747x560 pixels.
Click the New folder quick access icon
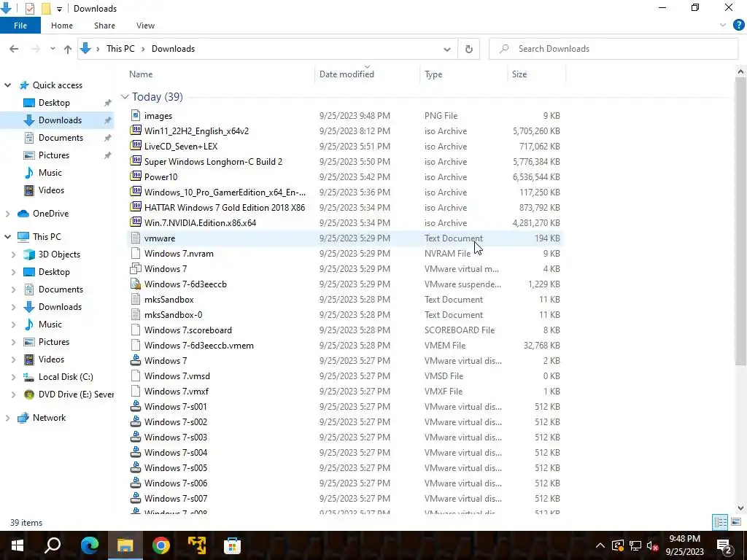[46, 8]
